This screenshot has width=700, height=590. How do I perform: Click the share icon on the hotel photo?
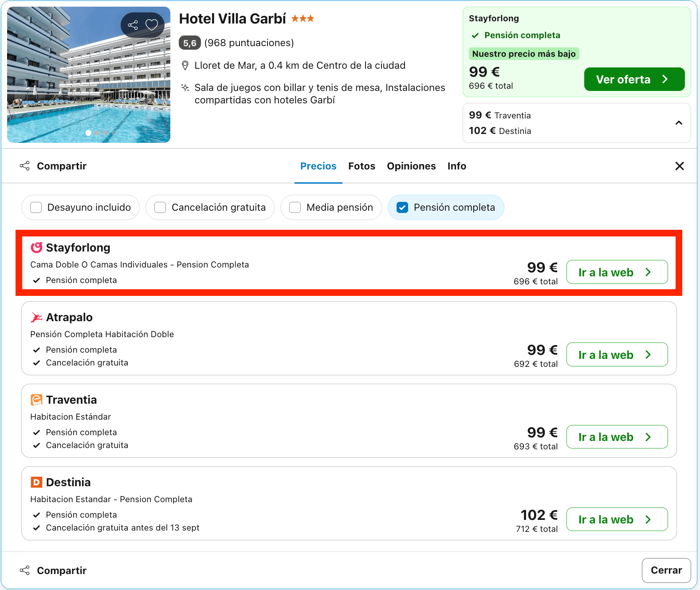(x=133, y=25)
